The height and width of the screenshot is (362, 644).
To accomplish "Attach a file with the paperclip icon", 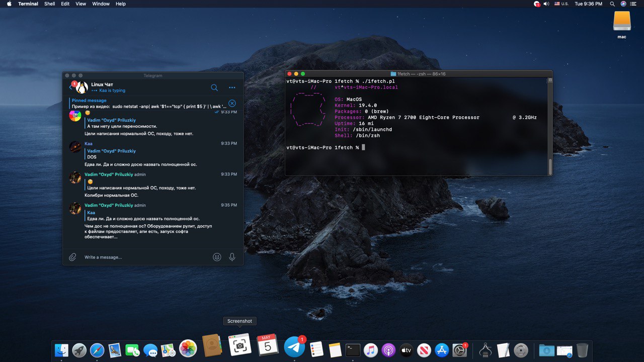I will coord(72,257).
